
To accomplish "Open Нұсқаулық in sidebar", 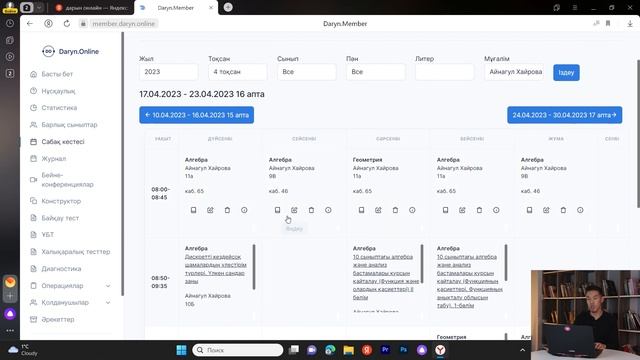I will tap(58, 91).
